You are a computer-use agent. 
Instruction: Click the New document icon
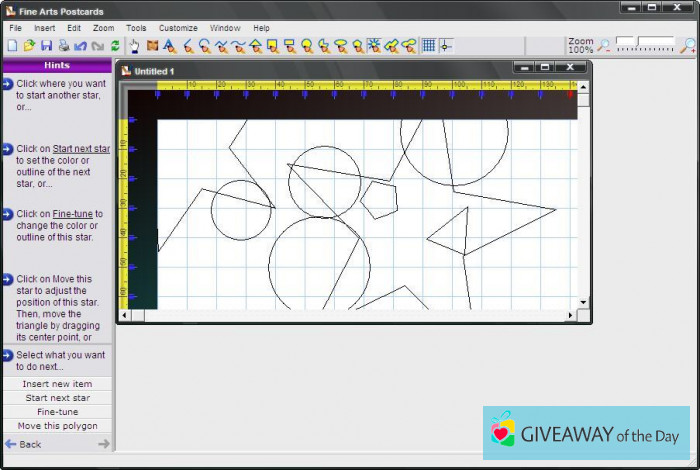pyautogui.click(x=12, y=46)
